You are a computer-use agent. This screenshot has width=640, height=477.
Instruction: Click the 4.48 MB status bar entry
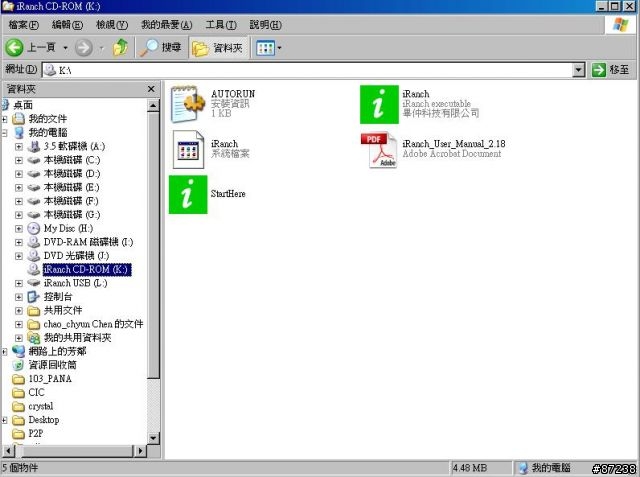470,468
